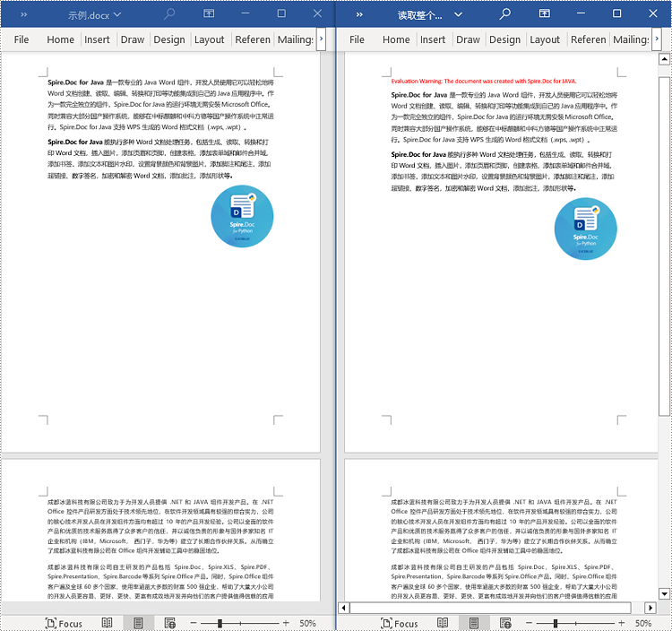Open ribbon display options in left window
The image size is (672, 631).
click(x=209, y=13)
